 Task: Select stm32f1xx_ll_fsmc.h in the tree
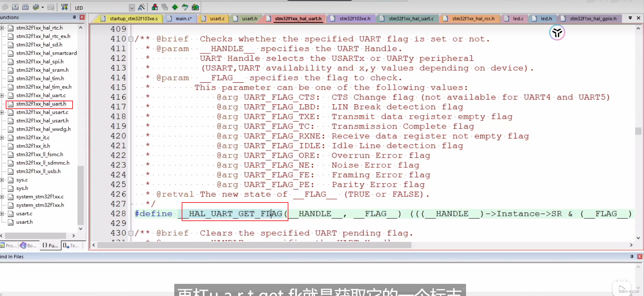[x=40, y=154]
